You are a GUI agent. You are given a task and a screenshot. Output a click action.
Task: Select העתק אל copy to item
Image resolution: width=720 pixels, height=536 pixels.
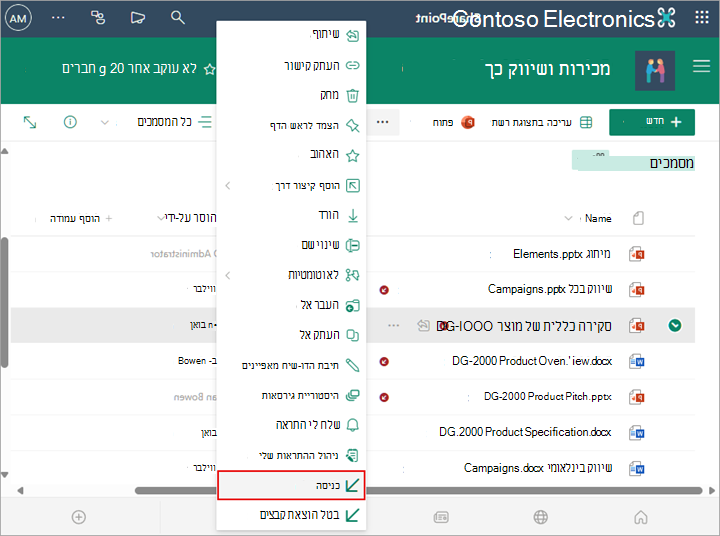[x=291, y=335]
